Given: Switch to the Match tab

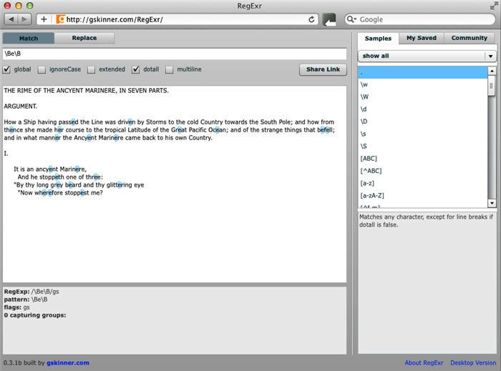Looking at the screenshot, I should tap(29, 38).
